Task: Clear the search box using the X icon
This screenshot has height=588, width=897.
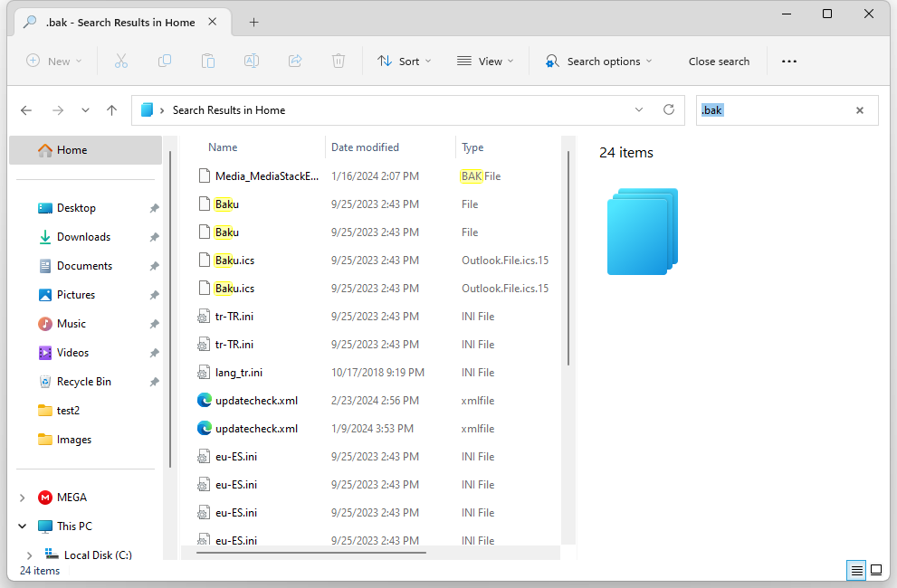Action: point(859,109)
